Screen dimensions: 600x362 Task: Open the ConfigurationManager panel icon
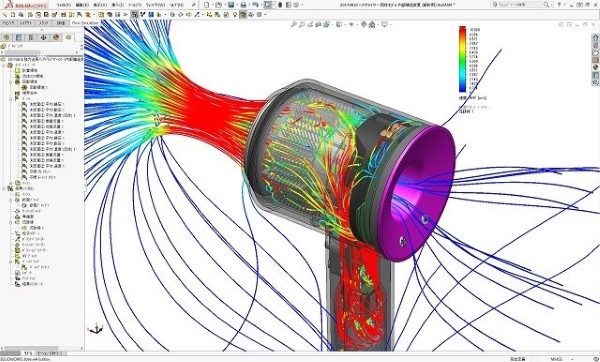31,38
